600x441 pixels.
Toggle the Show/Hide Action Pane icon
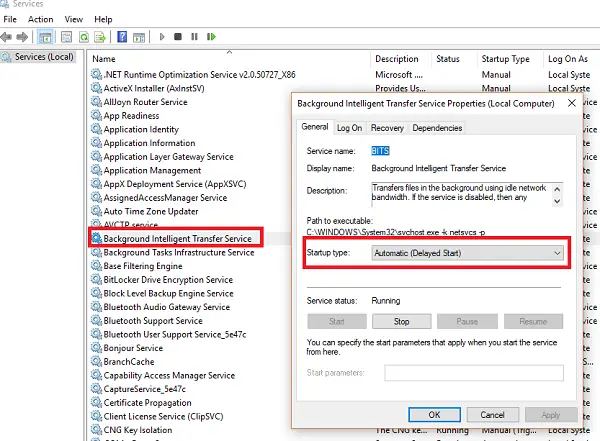click(x=139, y=37)
